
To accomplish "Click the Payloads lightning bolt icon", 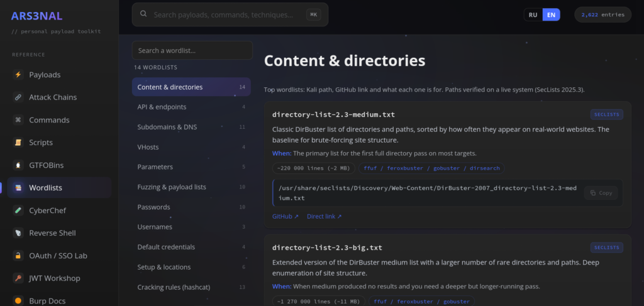I will 18,75.
